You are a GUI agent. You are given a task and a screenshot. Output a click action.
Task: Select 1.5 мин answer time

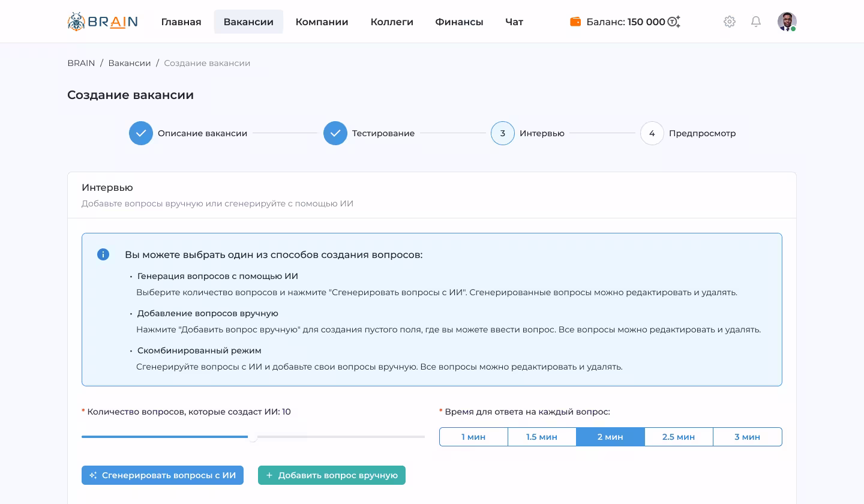click(x=542, y=437)
